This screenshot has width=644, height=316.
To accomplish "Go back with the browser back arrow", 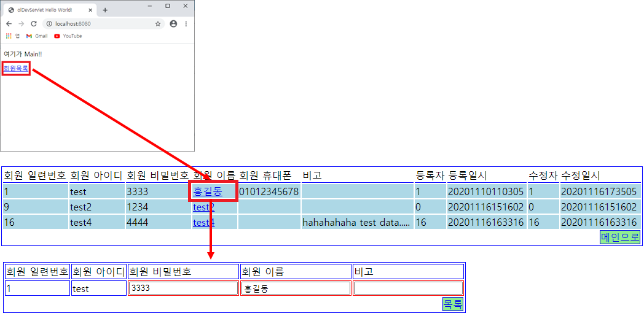I will coord(9,24).
